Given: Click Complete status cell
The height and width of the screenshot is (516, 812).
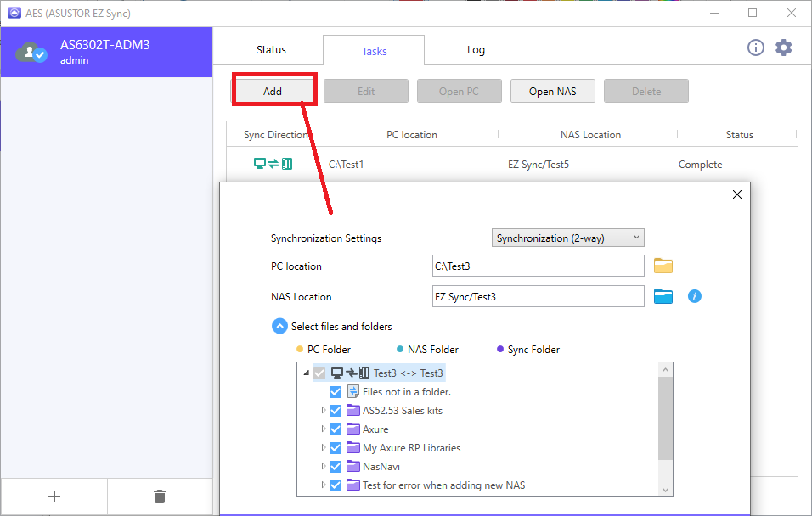Looking at the screenshot, I should (700, 164).
